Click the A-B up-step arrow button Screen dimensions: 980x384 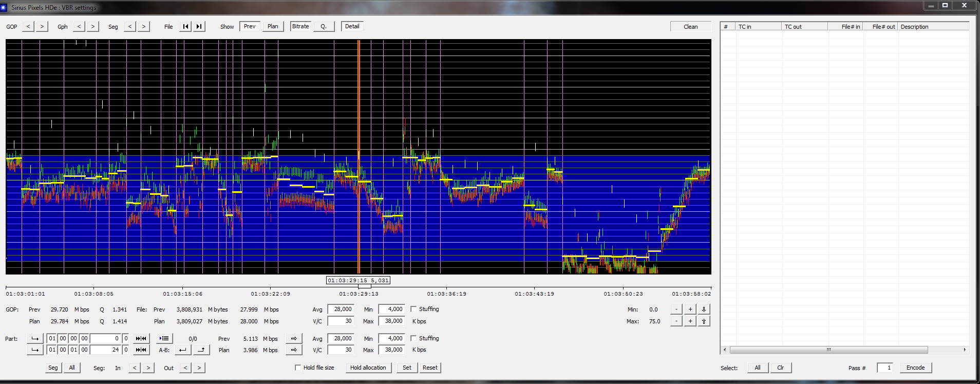[x=201, y=350]
